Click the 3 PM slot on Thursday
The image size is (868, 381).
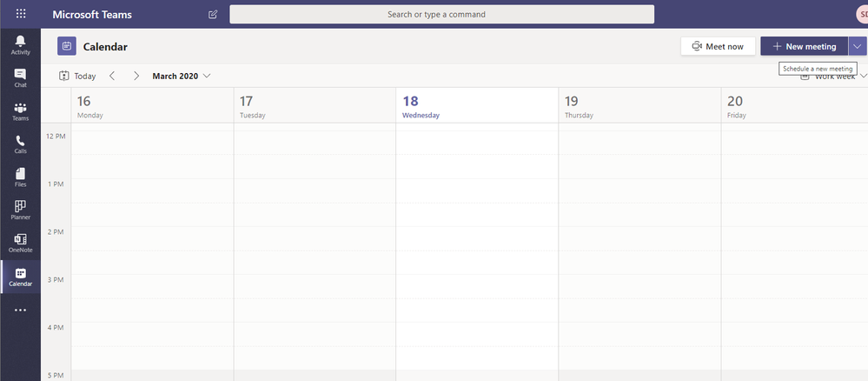click(639, 286)
